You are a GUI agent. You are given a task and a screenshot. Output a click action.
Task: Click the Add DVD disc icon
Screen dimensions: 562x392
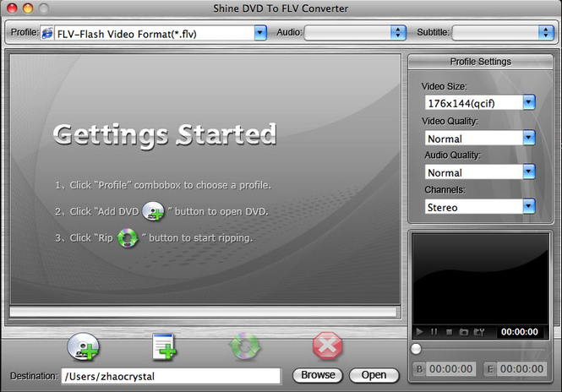pos(83,346)
